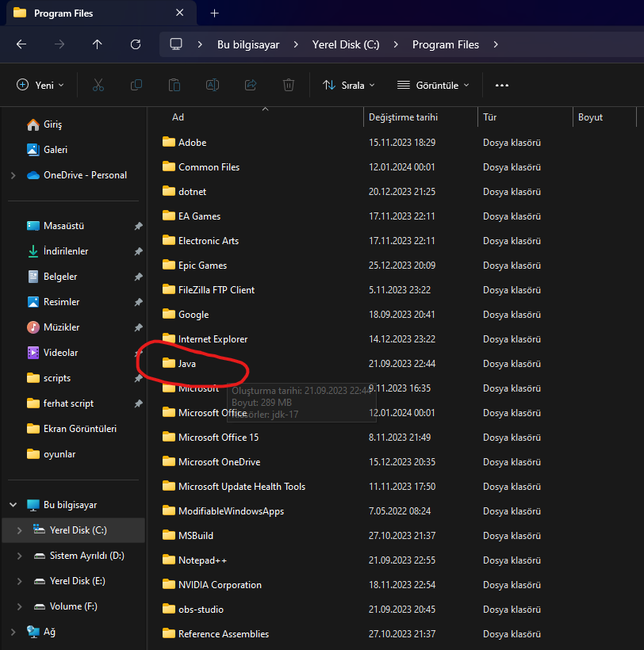This screenshot has height=650, width=644.
Task: Expand the chevron after Yerel Disk (C:) breadcrumb
Action: [396, 44]
